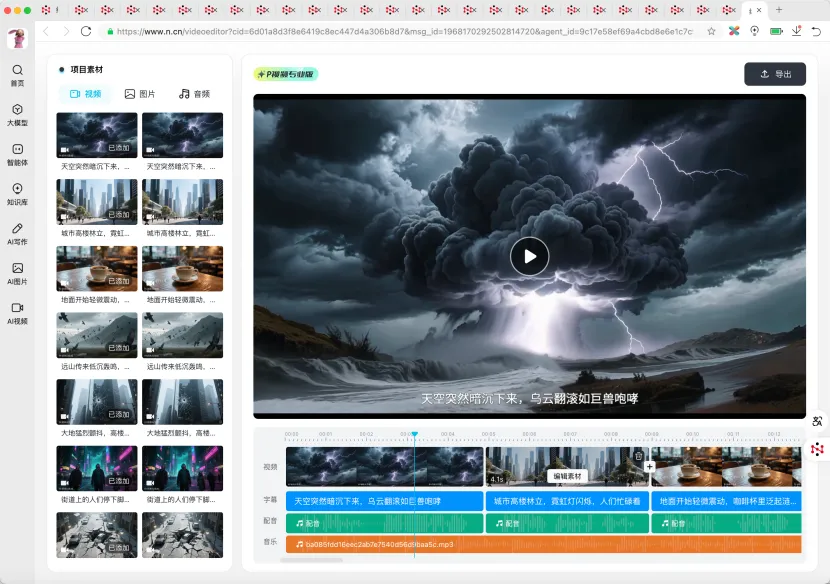Click the plus icon between video clips
The image size is (830, 584).
coord(649,466)
